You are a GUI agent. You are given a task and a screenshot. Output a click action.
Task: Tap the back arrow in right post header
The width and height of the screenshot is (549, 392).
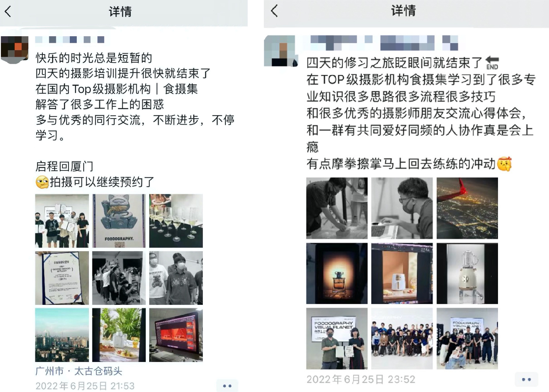tap(274, 11)
